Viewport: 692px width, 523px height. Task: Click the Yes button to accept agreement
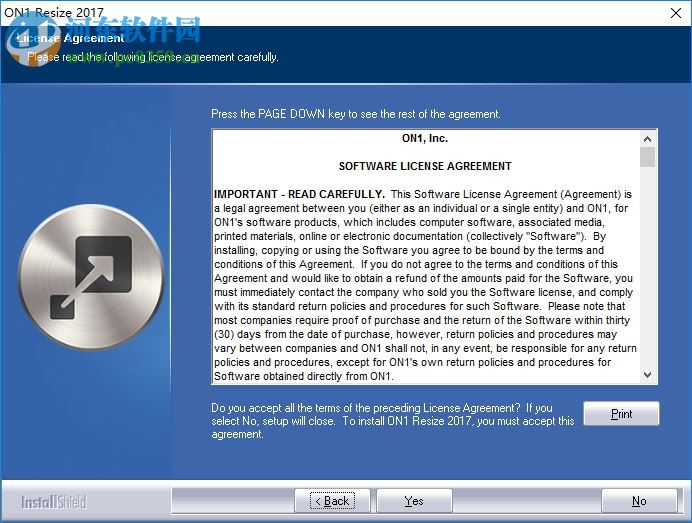click(414, 501)
